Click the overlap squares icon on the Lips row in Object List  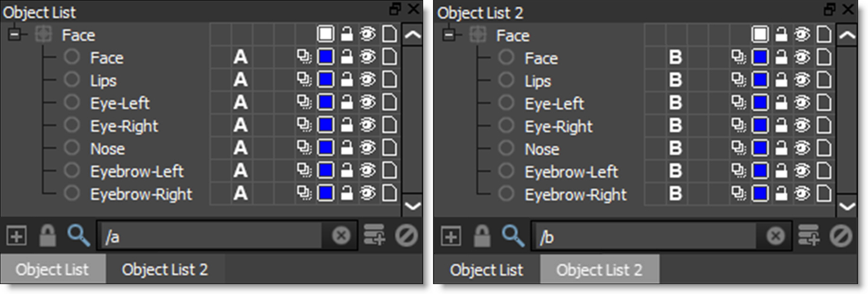pos(304,80)
